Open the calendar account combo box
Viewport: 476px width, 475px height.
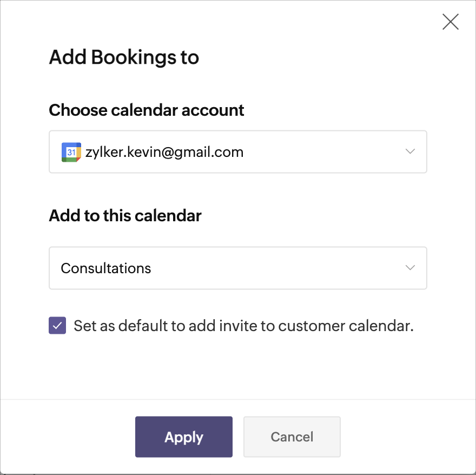pos(238,152)
